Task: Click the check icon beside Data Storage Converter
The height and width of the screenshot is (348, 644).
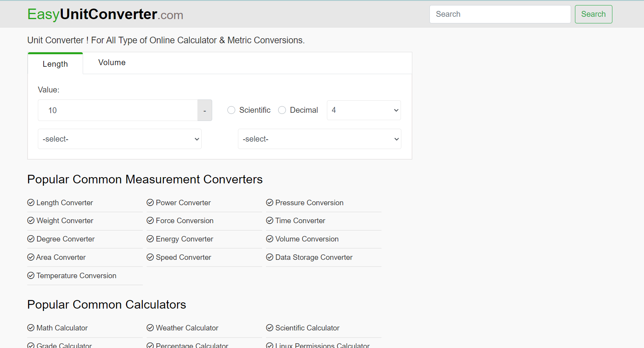Action: (x=270, y=257)
